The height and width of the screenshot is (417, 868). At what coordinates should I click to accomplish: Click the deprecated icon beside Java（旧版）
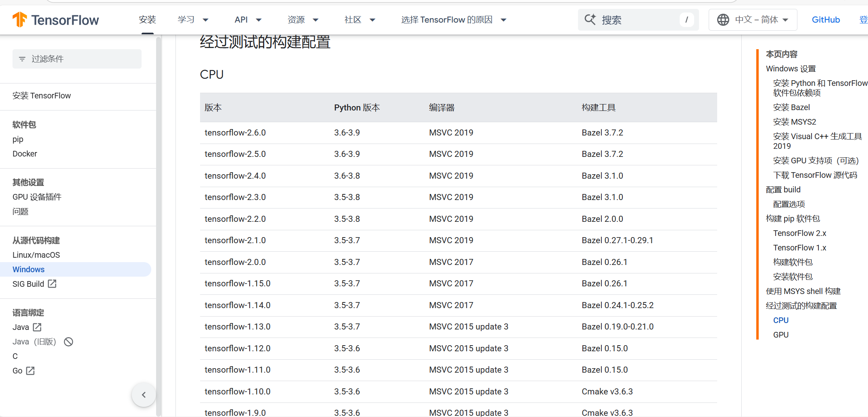click(68, 342)
